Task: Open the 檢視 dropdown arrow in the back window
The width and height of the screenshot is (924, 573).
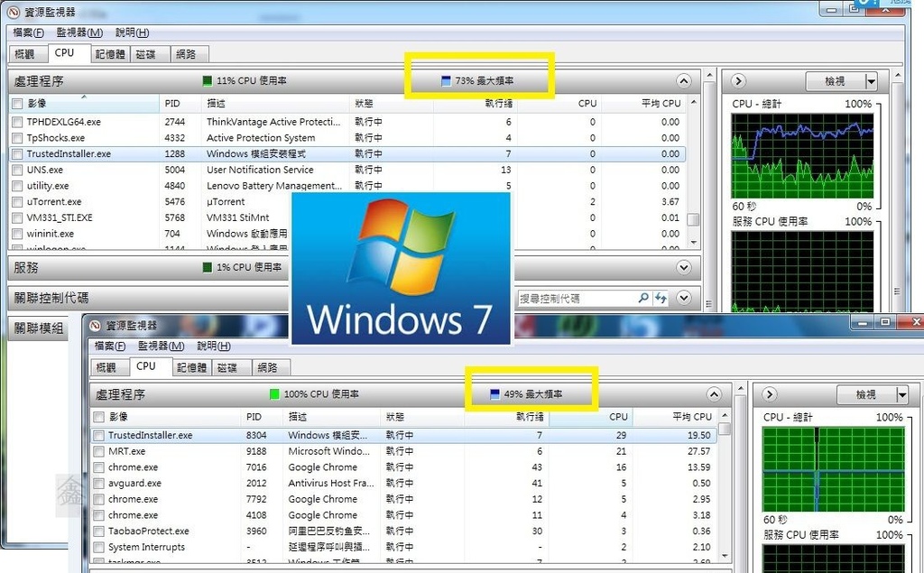Action: [871, 81]
